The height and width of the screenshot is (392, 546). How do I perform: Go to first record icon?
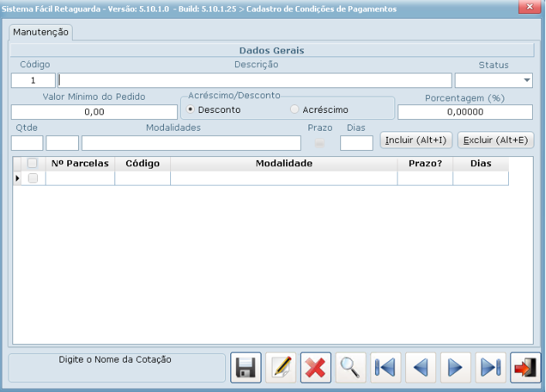386,368
